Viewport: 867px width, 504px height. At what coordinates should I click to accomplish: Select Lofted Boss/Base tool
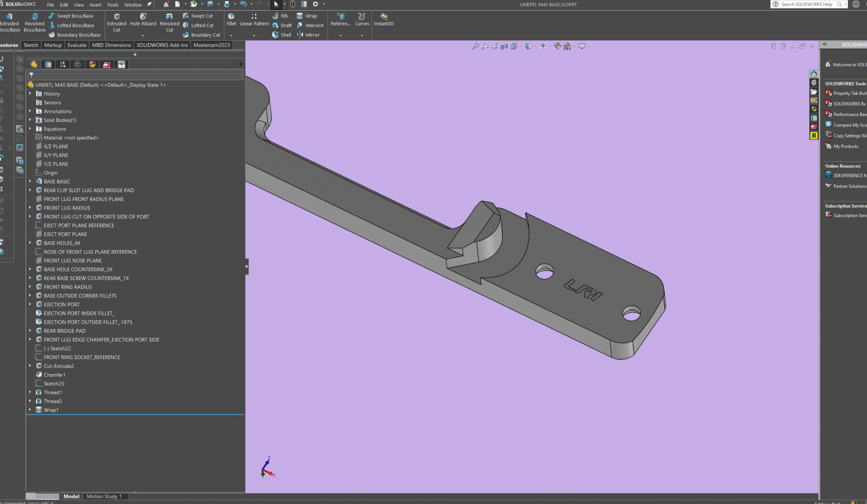coord(71,25)
